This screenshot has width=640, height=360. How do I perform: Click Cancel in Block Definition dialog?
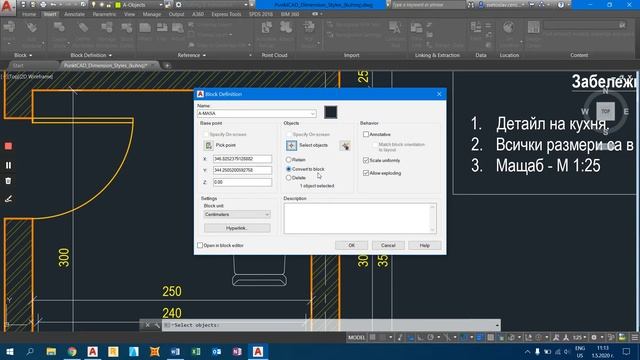point(388,245)
